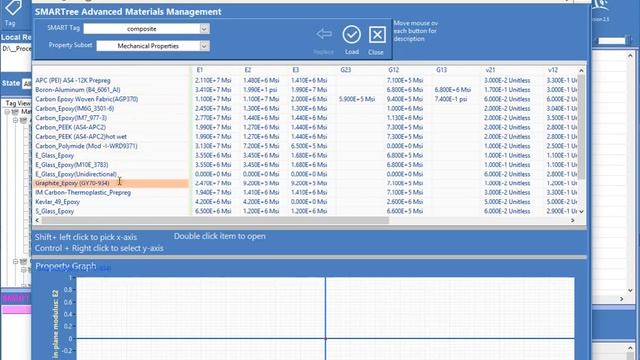The height and width of the screenshot is (360, 640).
Task: Select the Carbon_PEEK (AS4-APC2) row
Action: point(70,127)
